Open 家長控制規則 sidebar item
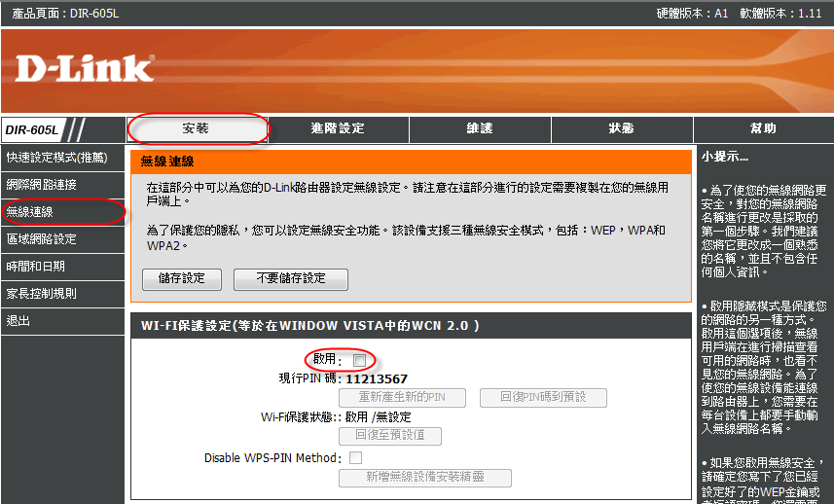The image size is (834, 504). (62, 294)
